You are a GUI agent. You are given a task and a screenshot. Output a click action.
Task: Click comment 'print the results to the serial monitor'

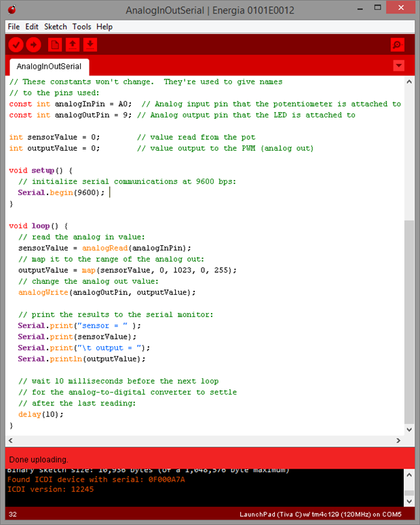116,314
